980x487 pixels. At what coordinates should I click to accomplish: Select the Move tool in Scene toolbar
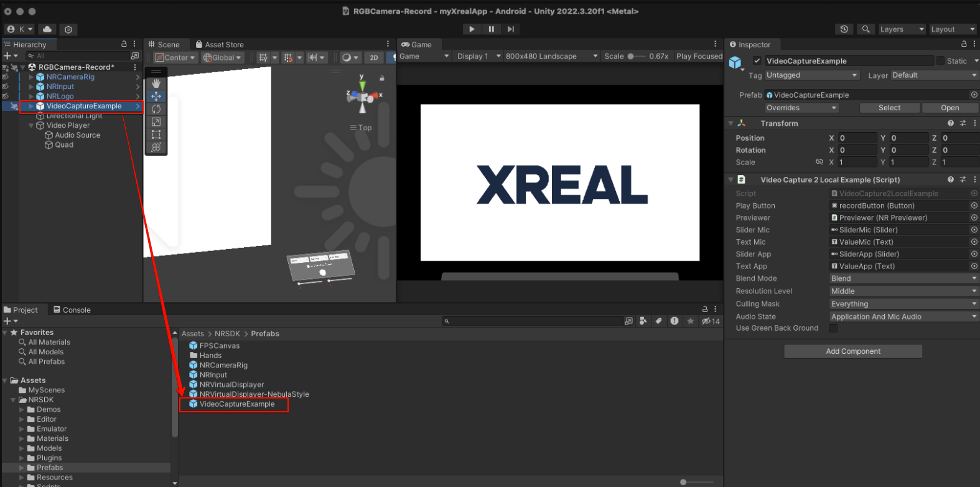click(156, 96)
